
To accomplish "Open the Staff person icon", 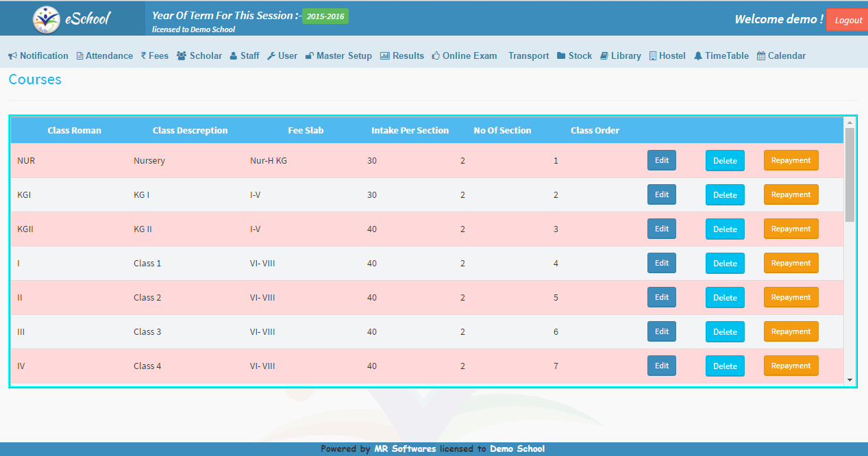I will (234, 56).
